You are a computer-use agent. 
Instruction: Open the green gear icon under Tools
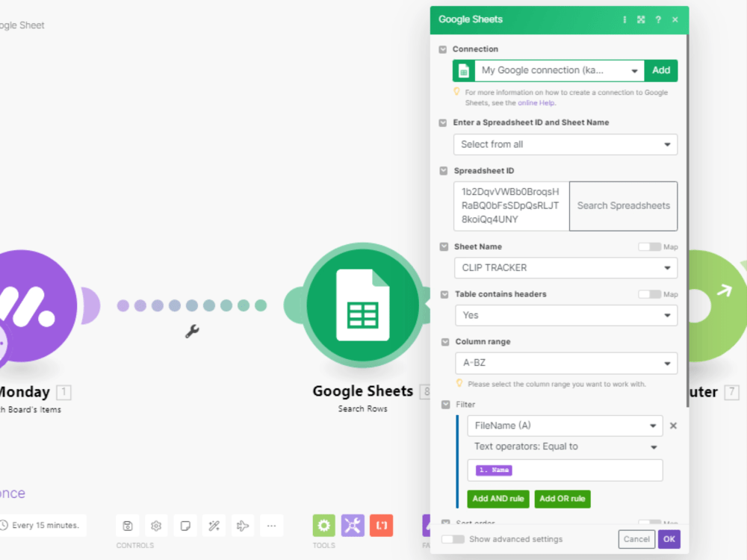[323, 525]
